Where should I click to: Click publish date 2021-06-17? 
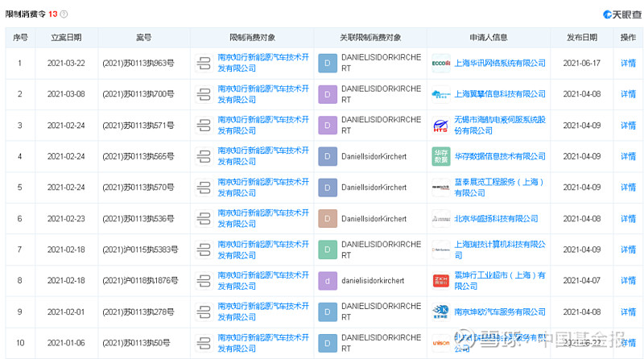tap(581, 64)
